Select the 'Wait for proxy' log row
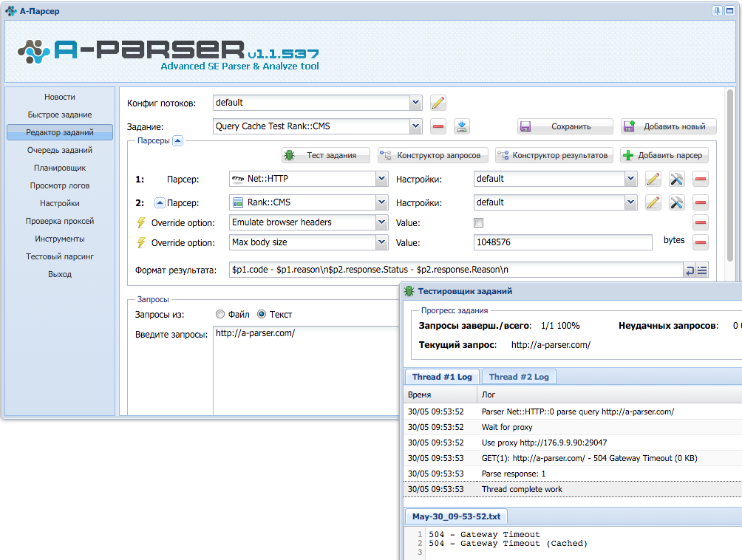 click(x=573, y=427)
